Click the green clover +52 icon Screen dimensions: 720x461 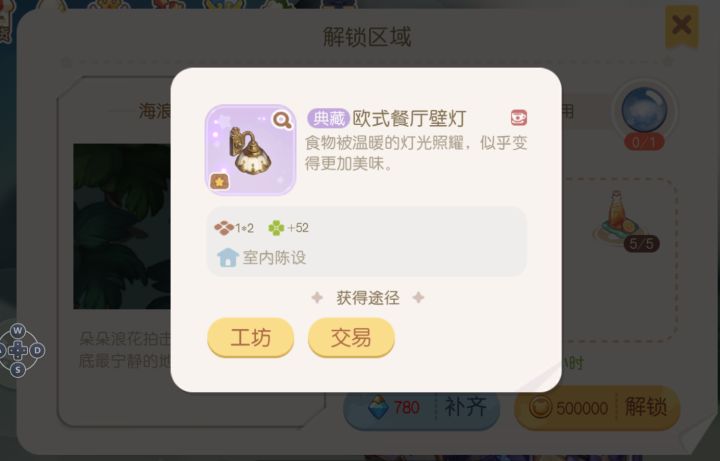pos(276,228)
